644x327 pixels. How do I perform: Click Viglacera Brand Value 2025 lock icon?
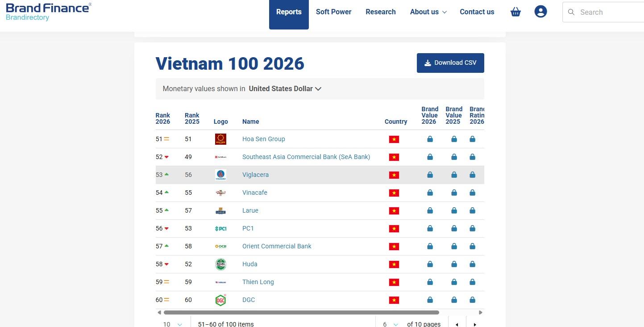click(454, 175)
